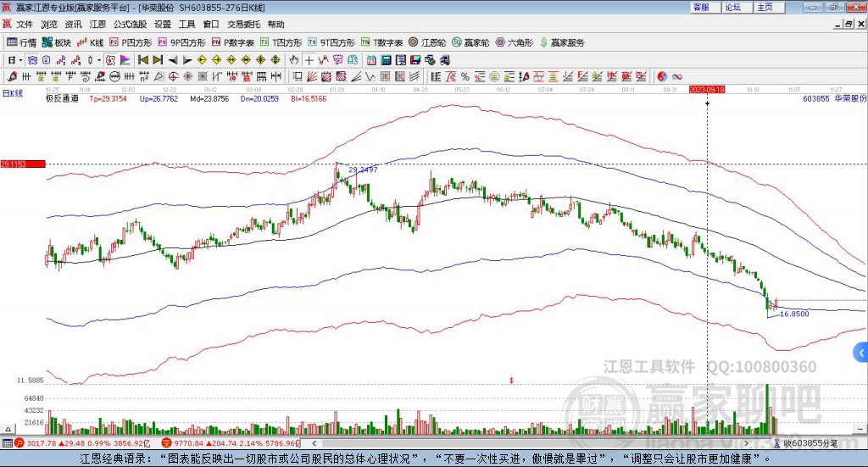The width and height of the screenshot is (868, 467).
Task: Click the 29.1153 red price tag
Action: (x=23, y=164)
